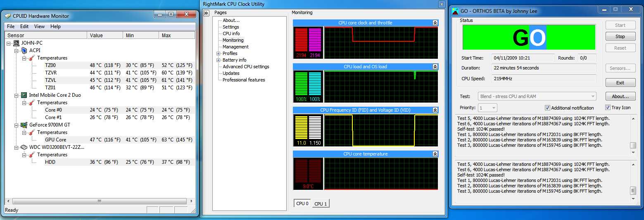This screenshot has height=220, width=644.
Task: Switch to the CPU 1 tab
Action: pyautogui.click(x=321, y=204)
